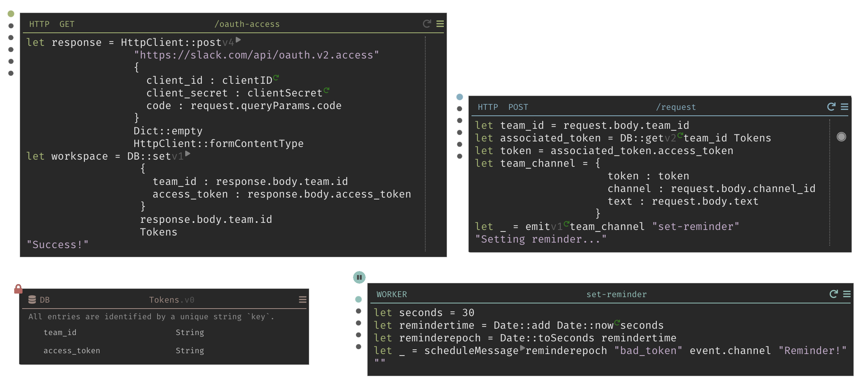Click the POST method label in the request handler header

coord(518,107)
